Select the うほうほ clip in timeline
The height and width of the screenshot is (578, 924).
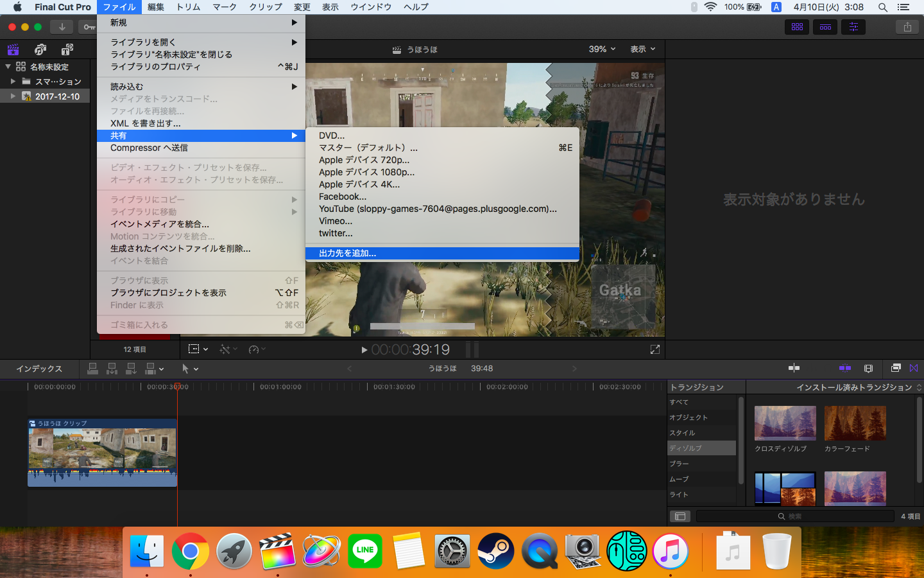click(102, 453)
